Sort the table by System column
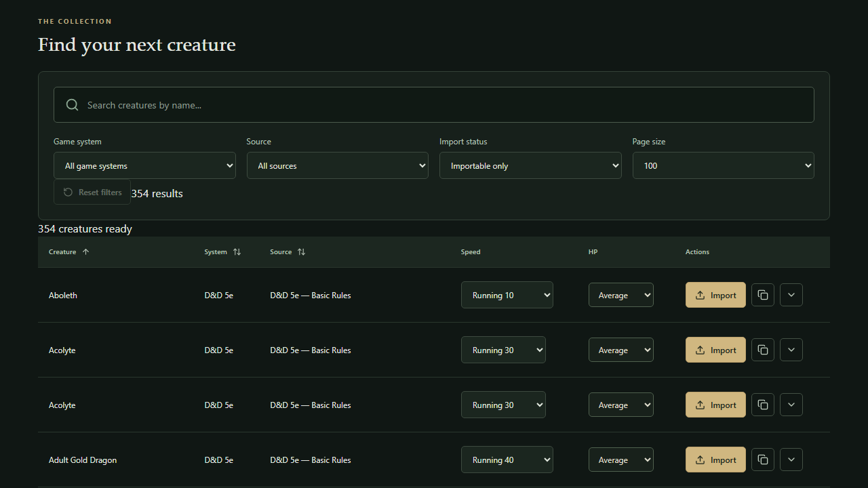Viewport: 868px width, 488px height. (222, 252)
